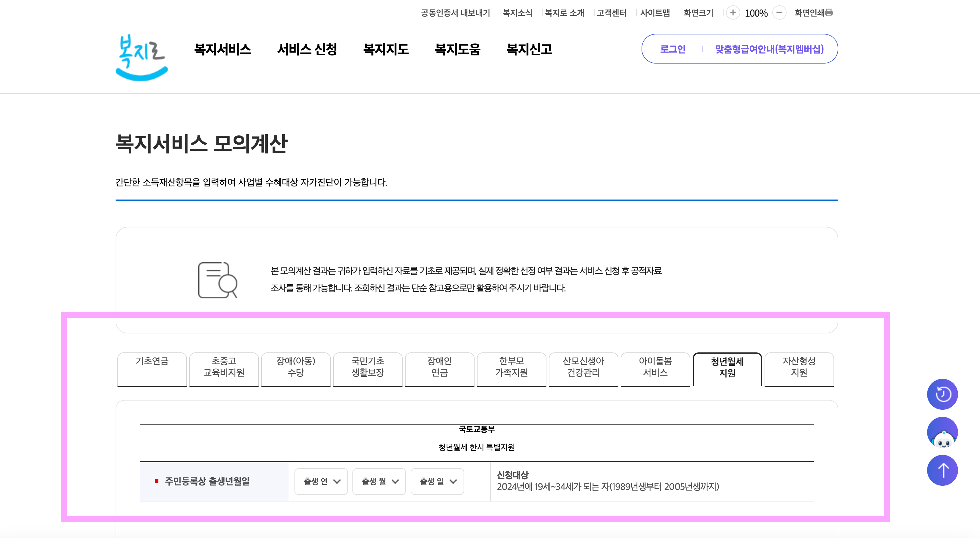Screen dimensions: 980x538
Task: Open 공동인증서 내보내기 link
Action: coord(455,12)
